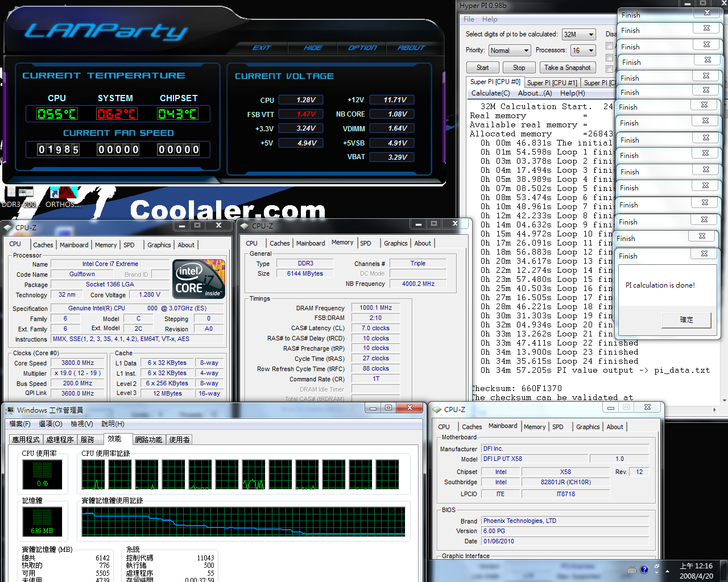The image size is (728, 582).
Task: Click HIDE in the LANParty panel
Action: click(313, 48)
